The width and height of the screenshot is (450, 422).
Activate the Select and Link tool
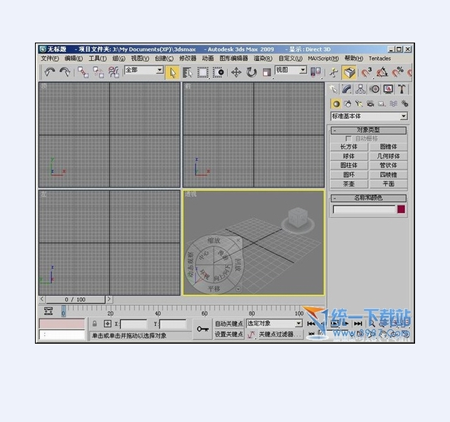pyautogui.click(x=83, y=72)
